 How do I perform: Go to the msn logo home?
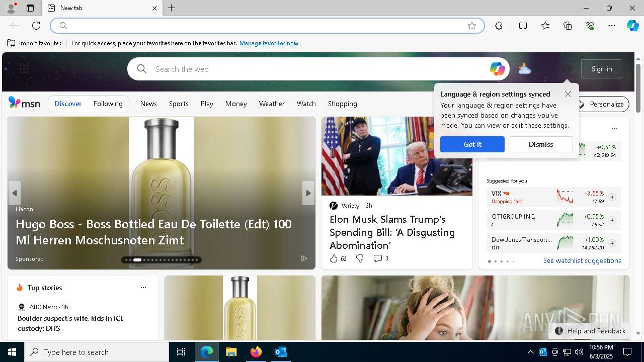coord(24,103)
